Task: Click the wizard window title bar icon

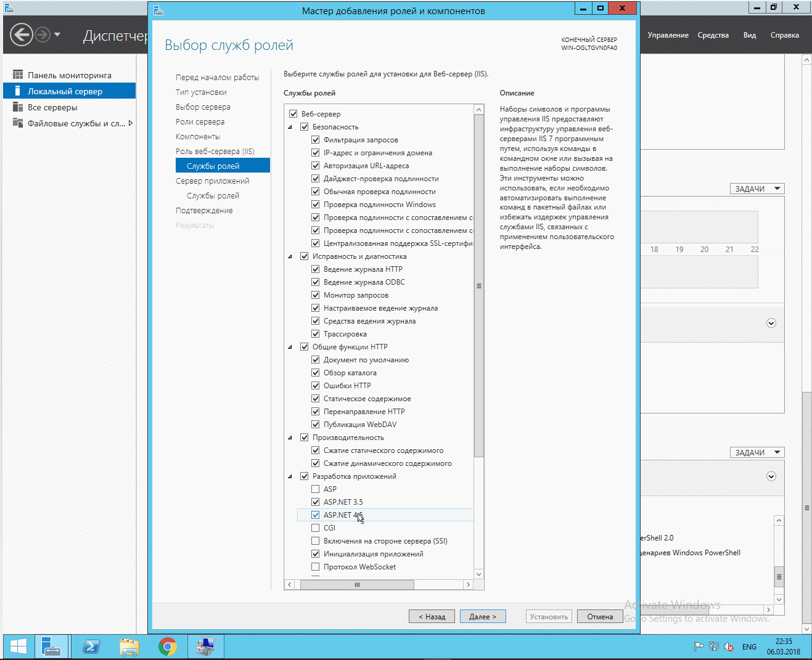Action: click(158, 10)
